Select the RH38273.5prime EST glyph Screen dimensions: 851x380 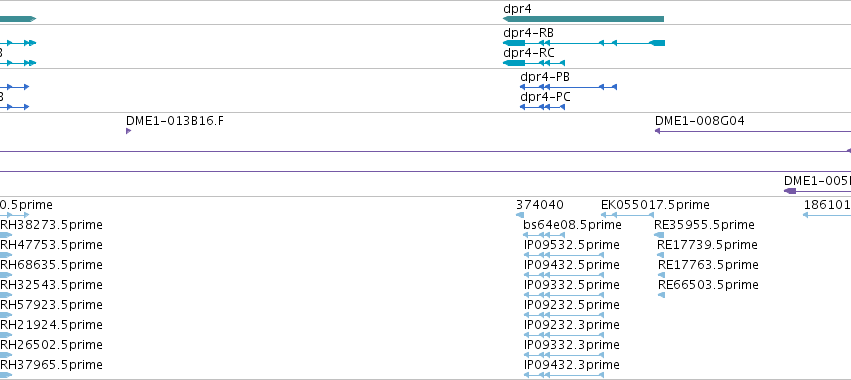5,235
